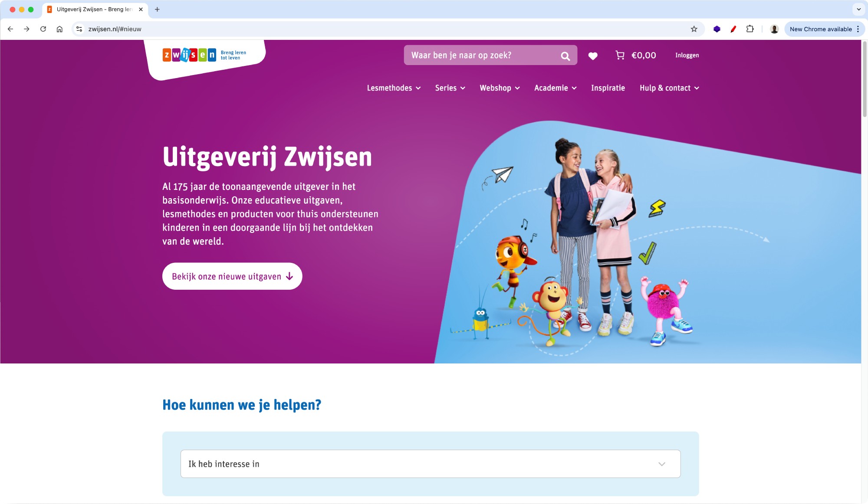
Task: Click the Inloggen link
Action: 687,55
